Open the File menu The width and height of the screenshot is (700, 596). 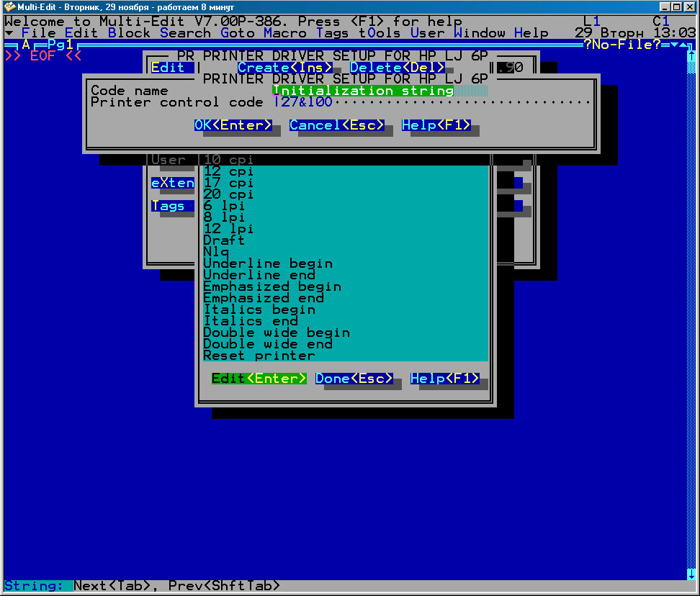coord(38,33)
